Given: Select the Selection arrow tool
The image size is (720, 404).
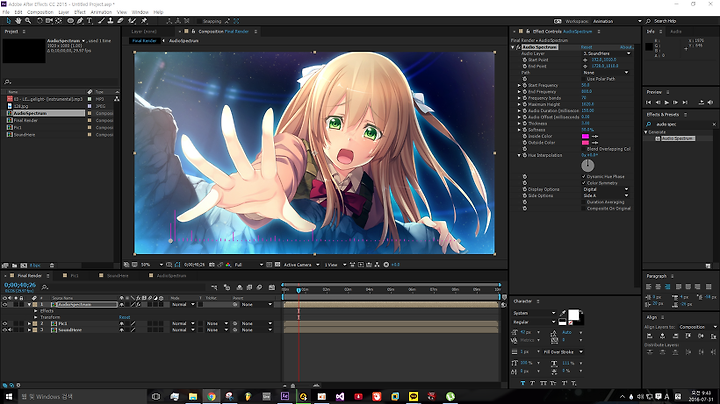Looking at the screenshot, I should [8, 21].
